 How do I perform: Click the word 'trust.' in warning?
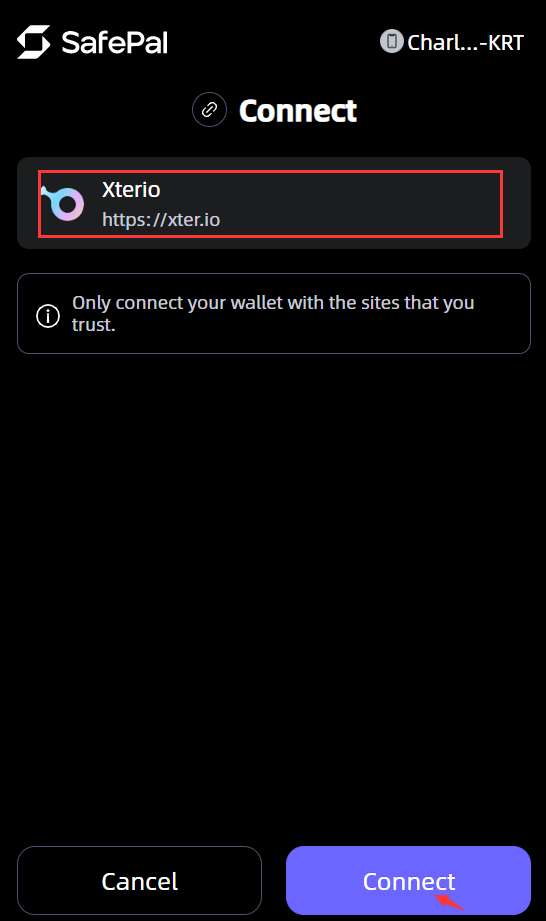(x=93, y=325)
